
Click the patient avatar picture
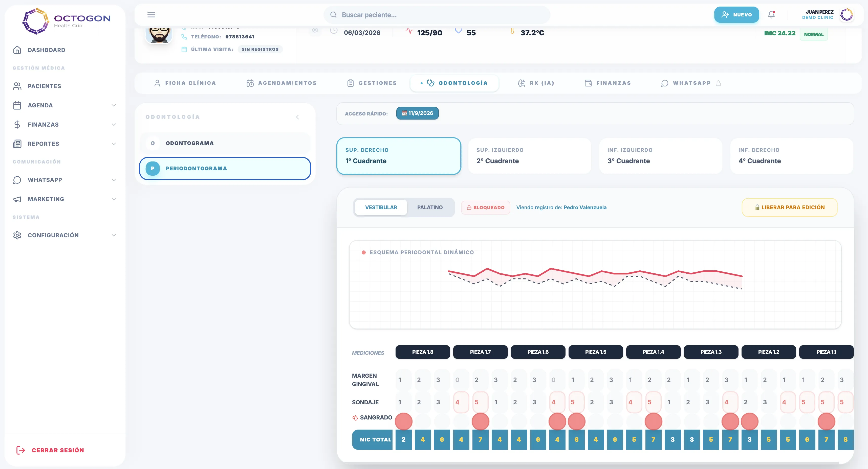tap(159, 35)
